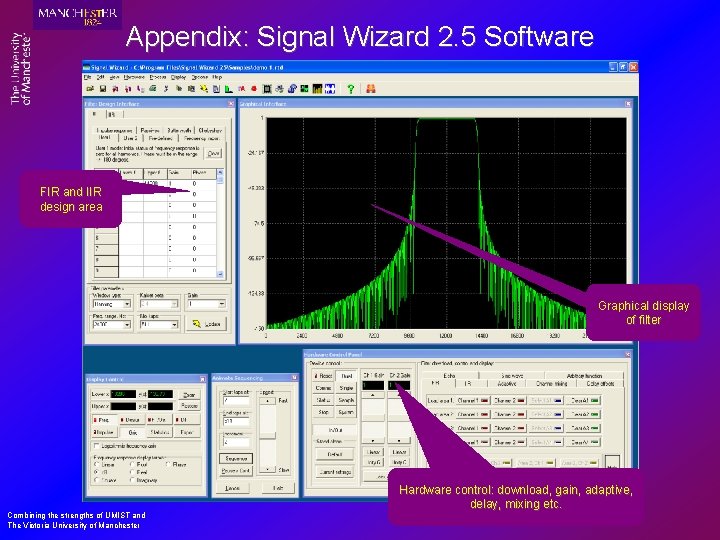
Task: Open the File menu
Action: [87, 77]
